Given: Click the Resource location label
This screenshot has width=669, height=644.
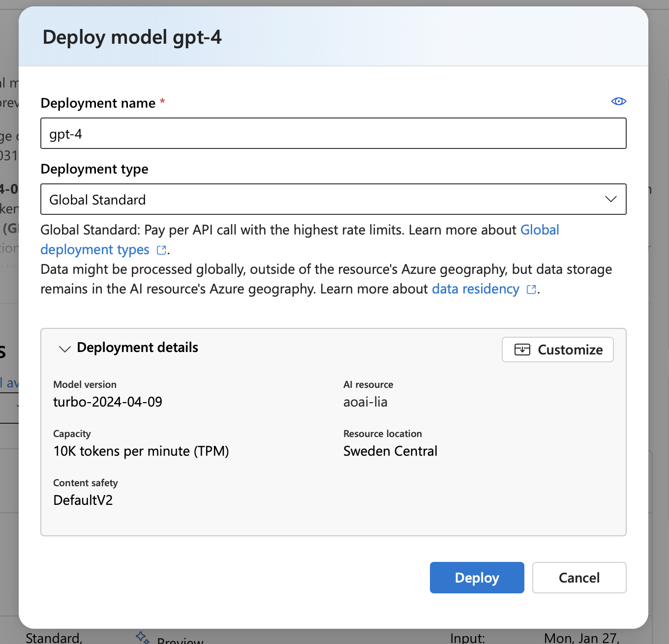Looking at the screenshot, I should [x=383, y=434].
